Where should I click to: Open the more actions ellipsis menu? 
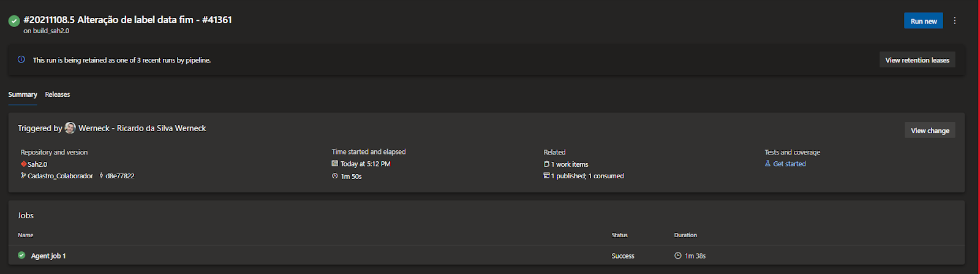(954, 21)
